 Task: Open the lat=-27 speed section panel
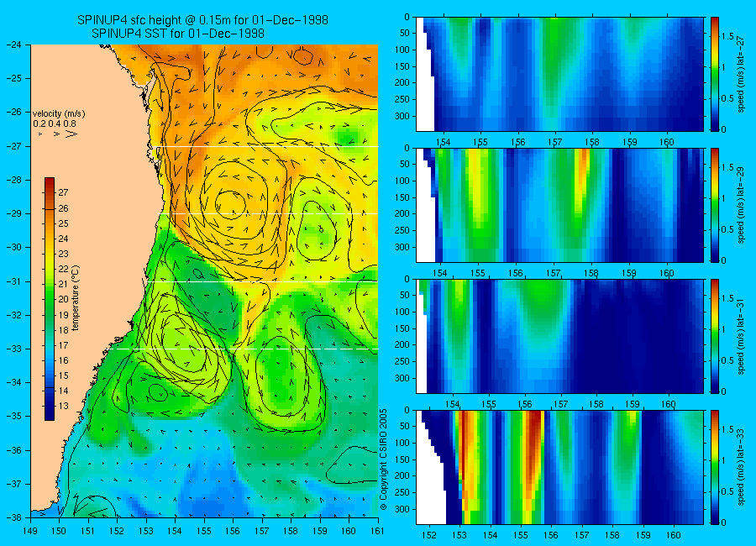pyautogui.click(x=559, y=74)
